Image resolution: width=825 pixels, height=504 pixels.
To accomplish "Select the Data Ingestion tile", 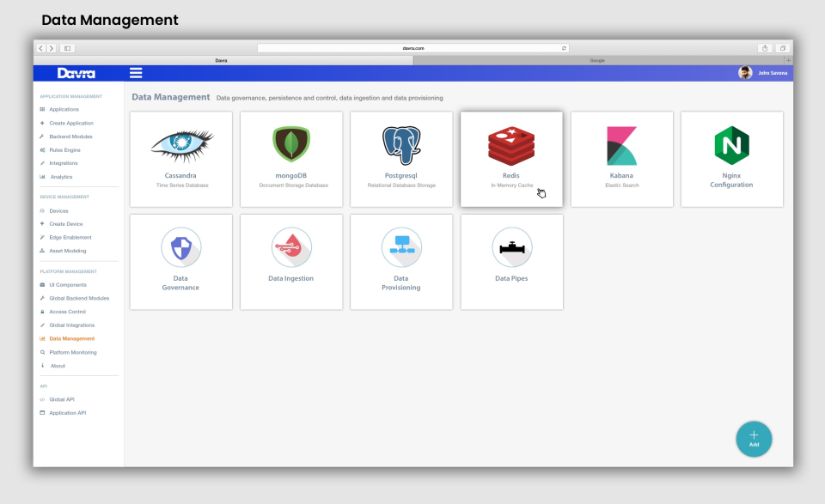I will (x=290, y=262).
